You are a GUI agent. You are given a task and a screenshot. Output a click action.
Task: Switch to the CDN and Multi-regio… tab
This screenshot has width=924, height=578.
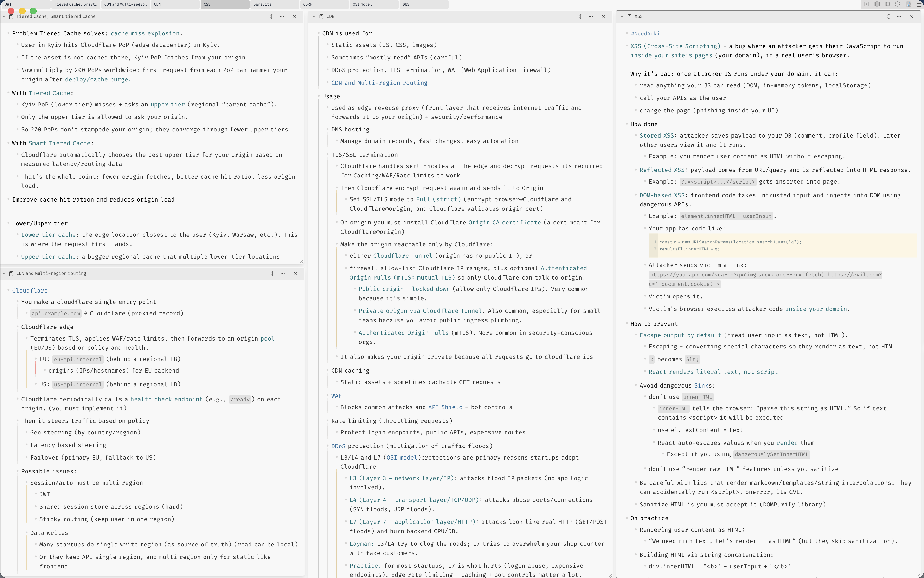(125, 4)
